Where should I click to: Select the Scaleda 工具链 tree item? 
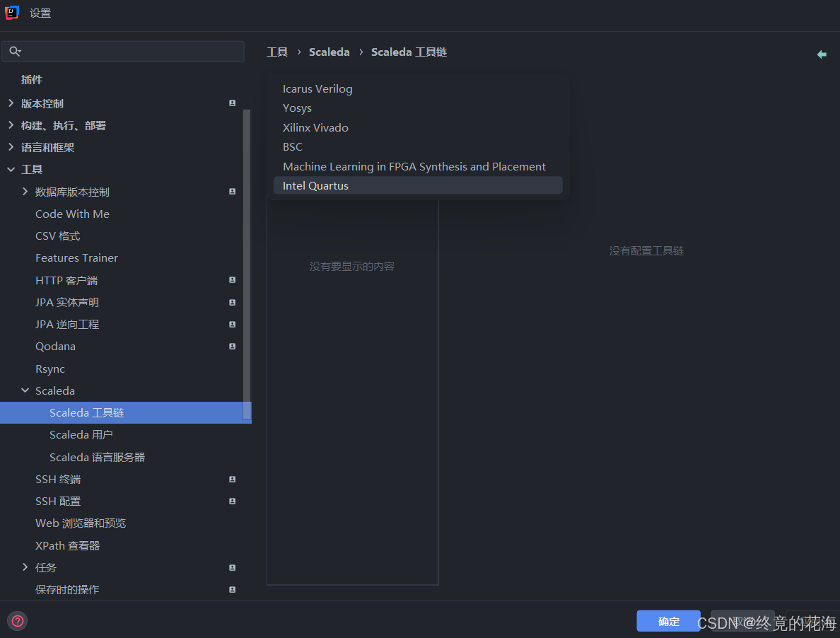coord(125,412)
